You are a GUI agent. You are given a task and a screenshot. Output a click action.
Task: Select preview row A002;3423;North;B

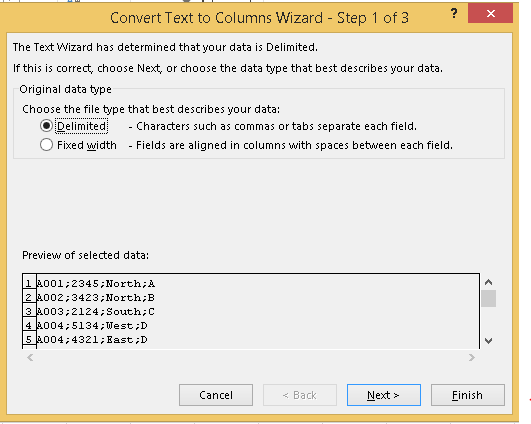point(96,298)
